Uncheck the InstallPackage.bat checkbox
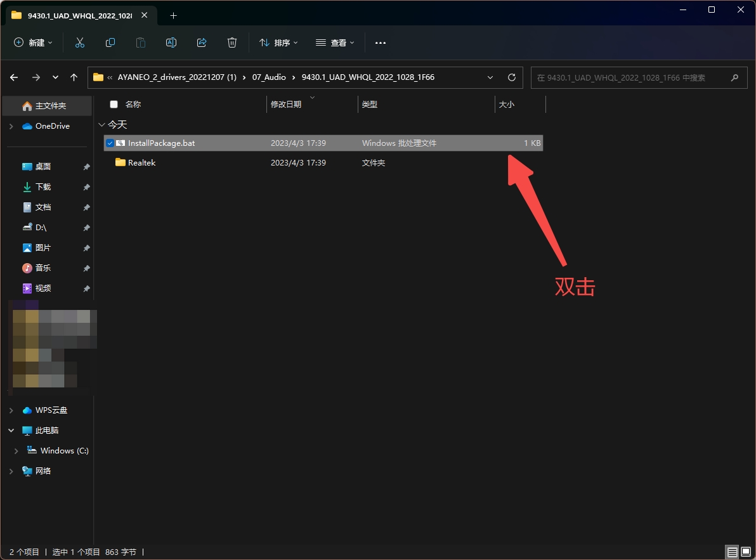 click(110, 143)
